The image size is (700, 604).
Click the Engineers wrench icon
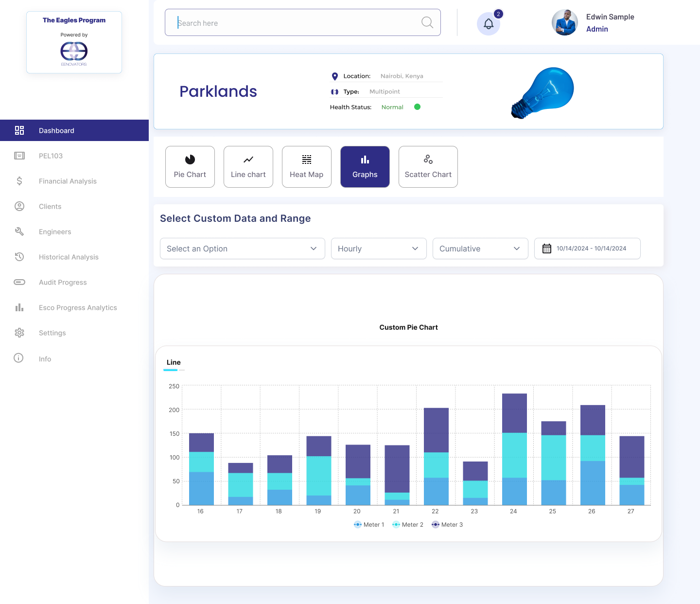19,231
